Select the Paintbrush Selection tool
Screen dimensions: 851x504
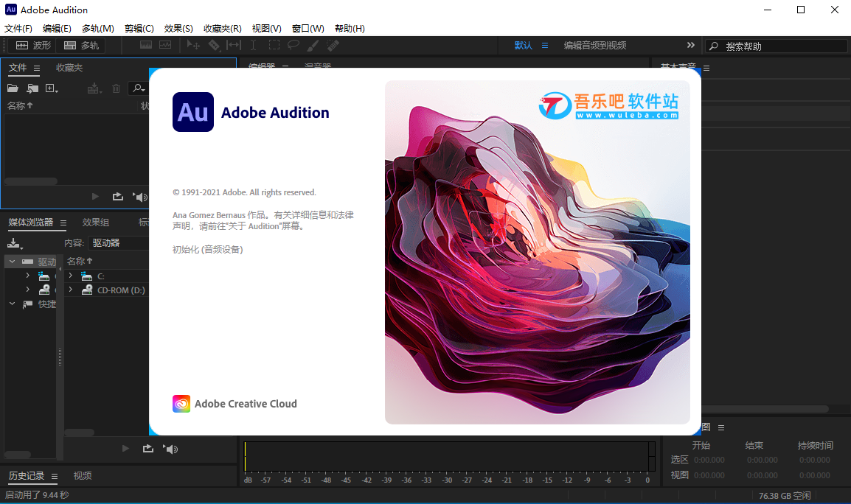coord(313,45)
